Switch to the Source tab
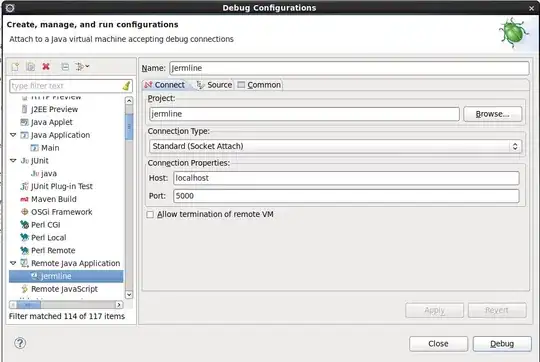 (215, 85)
